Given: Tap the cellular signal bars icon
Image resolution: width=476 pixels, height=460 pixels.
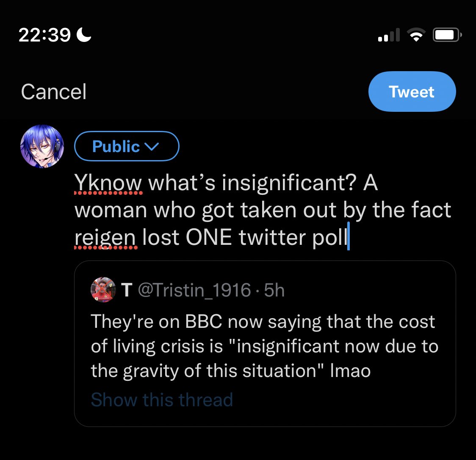Looking at the screenshot, I should 388,35.
